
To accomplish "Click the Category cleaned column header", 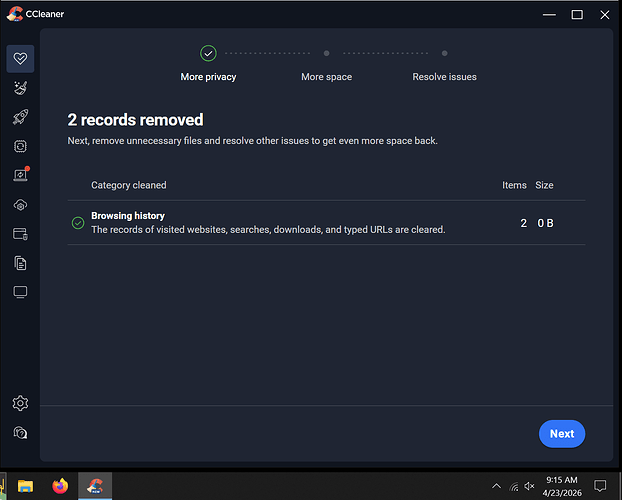I will point(129,185).
